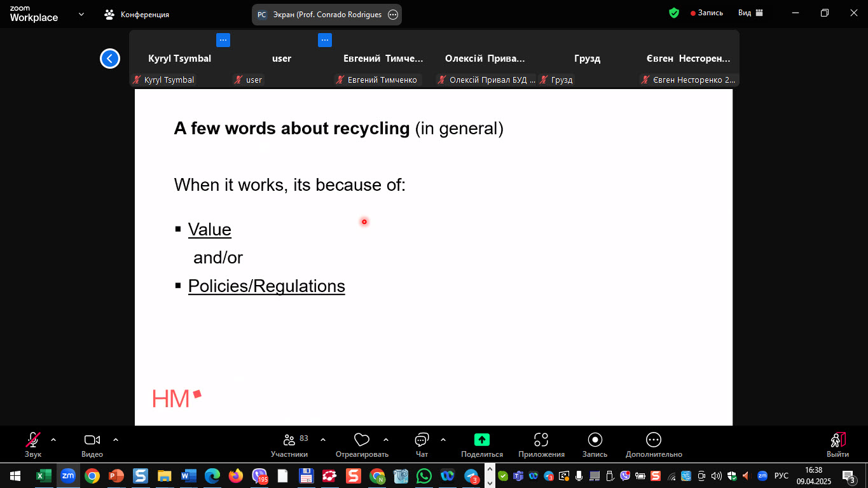Open the Вид view layout menu
This screenshot has height=488, width=868.
[750, 13]
